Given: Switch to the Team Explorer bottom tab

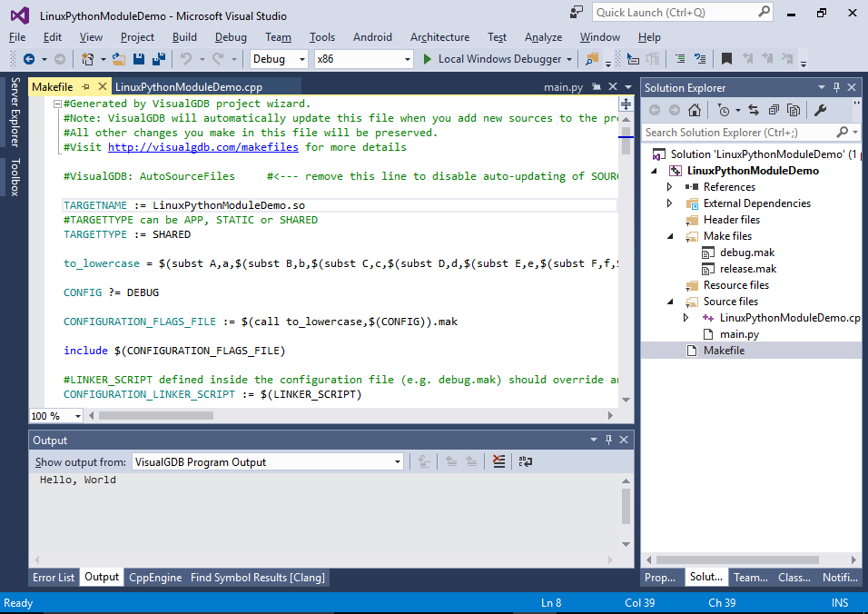Looking at the screenshot, I should [751, 578].
